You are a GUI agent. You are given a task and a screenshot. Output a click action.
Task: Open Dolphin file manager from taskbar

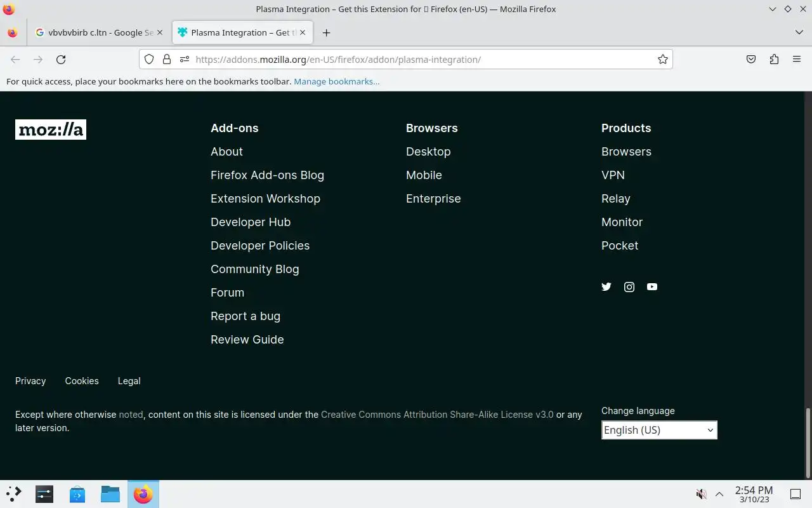pyautogui.click(x=110, y=493)
